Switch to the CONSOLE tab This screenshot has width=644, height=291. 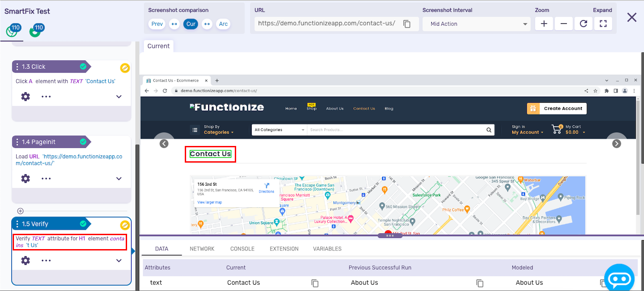242,249
